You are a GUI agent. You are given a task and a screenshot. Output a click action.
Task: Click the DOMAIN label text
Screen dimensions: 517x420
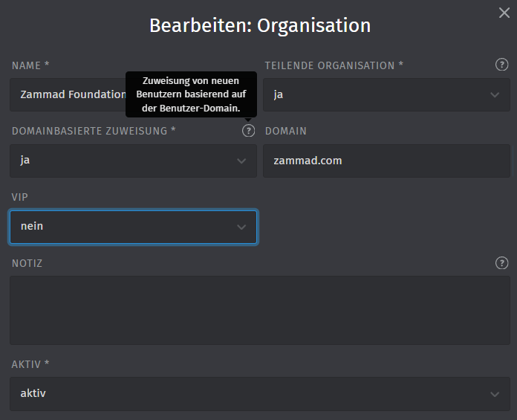286,131
